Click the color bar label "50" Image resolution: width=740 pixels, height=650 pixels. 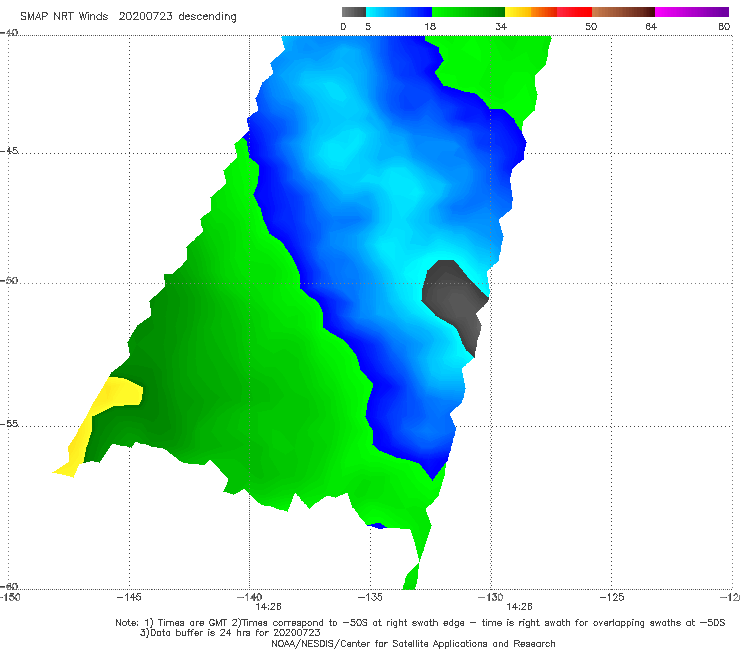click(591, 27)
